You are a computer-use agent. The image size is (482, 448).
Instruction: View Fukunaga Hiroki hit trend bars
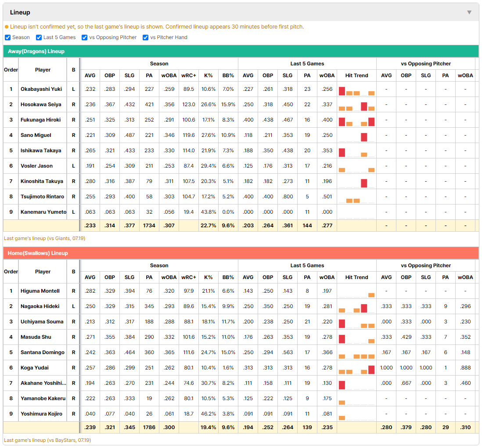click(x=356, y=122)
